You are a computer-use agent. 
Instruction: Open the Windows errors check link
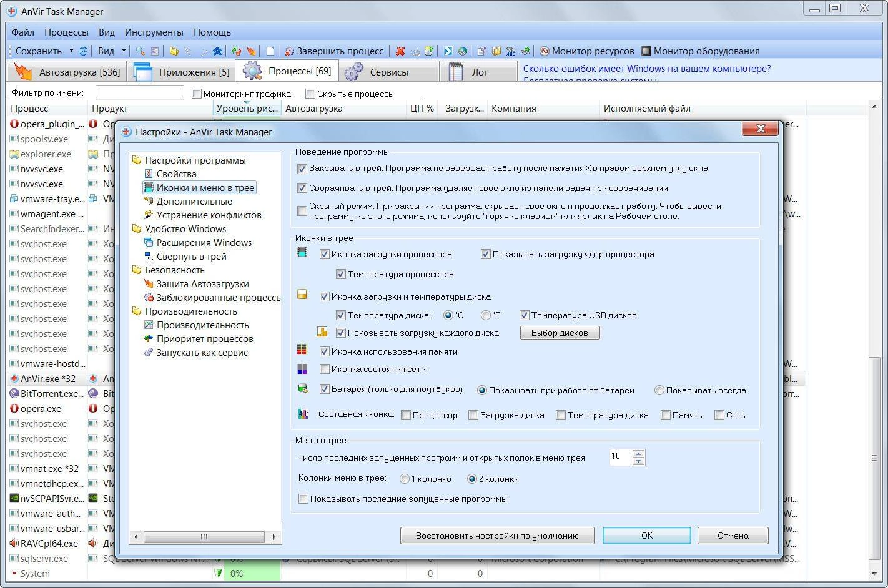point(647,69)
